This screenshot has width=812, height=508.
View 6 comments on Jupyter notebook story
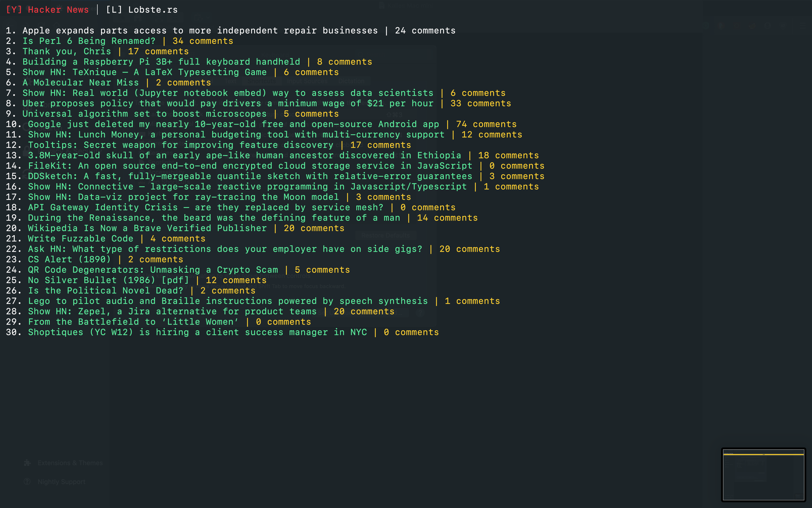[x=478, y=93]
